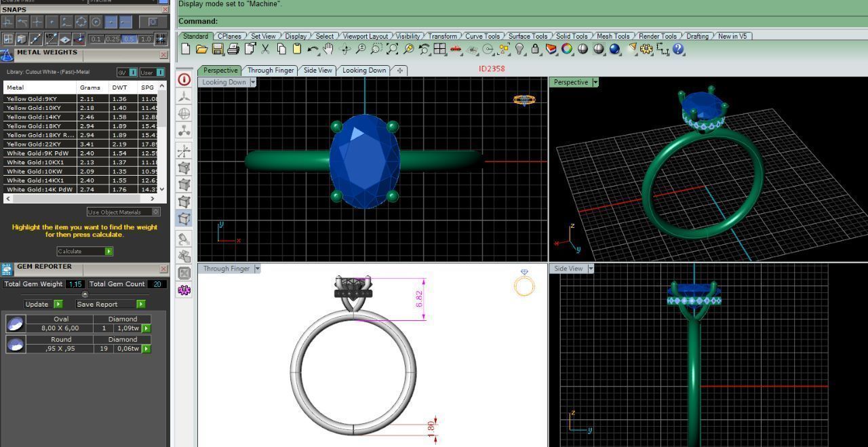Save the model with floppy icon
This screenshot has height=447, width=868.
click(218, 49)
